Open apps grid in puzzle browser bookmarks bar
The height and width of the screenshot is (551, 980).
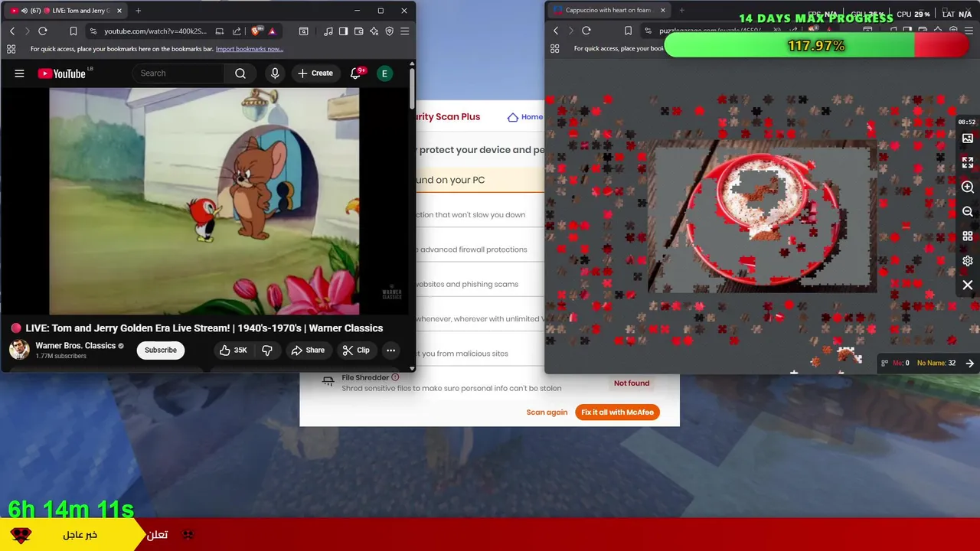(554, 49)
